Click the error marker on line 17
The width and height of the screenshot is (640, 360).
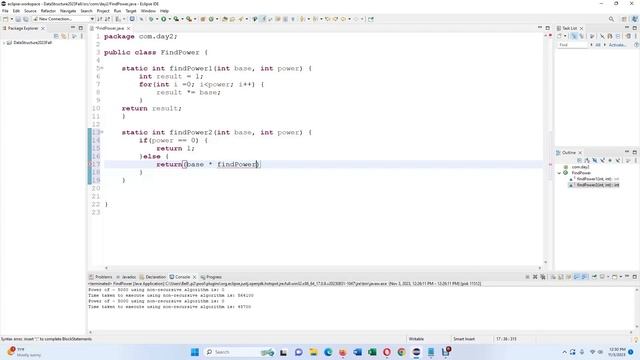pyautogui.click(x=90, y=164)
